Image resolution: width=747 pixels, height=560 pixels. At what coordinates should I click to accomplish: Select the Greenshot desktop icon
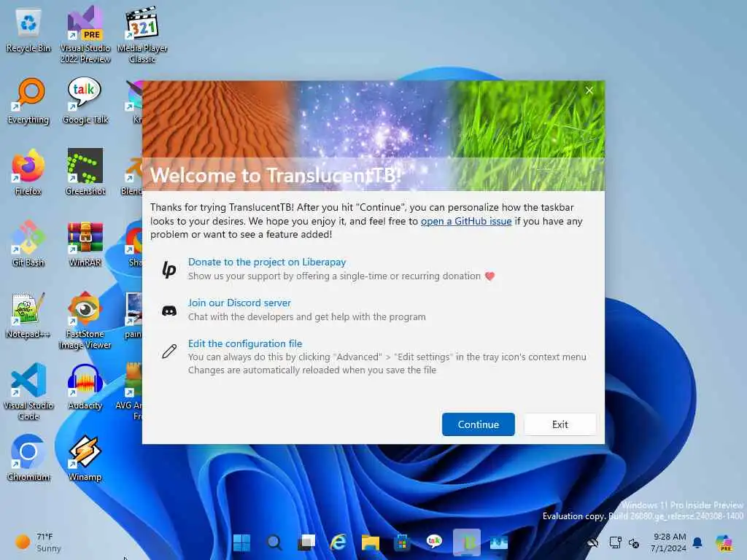(85, 172)
